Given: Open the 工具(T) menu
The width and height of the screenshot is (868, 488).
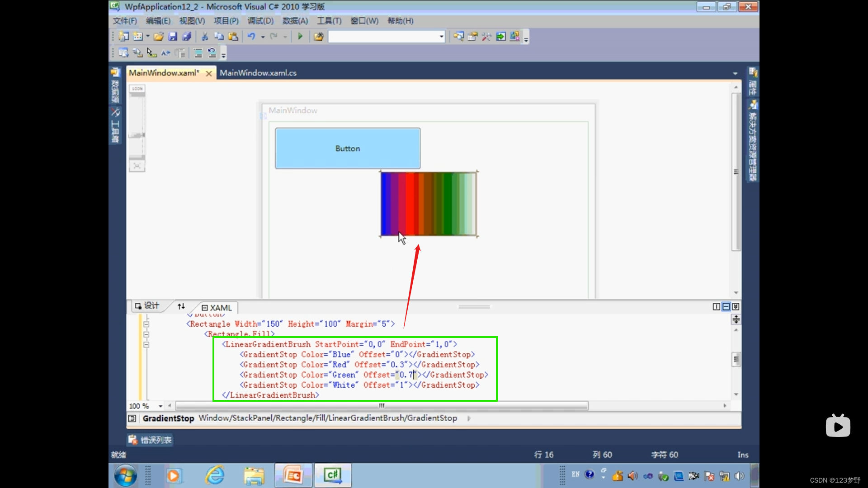Looking at the screenshot, I should 329,21.
